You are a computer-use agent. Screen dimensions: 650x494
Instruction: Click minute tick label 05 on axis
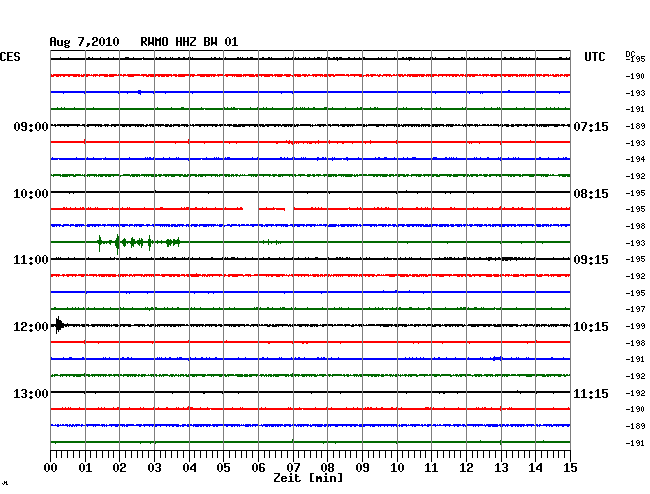coord(223,468)
